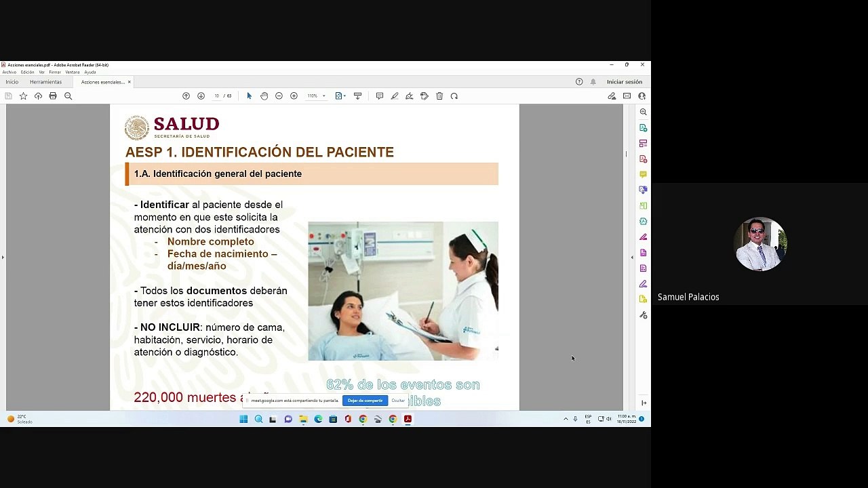Click the scrolling mode keyboard icon
The height and width of the screenshot is (488, 868).
click(x=357, y=96)
